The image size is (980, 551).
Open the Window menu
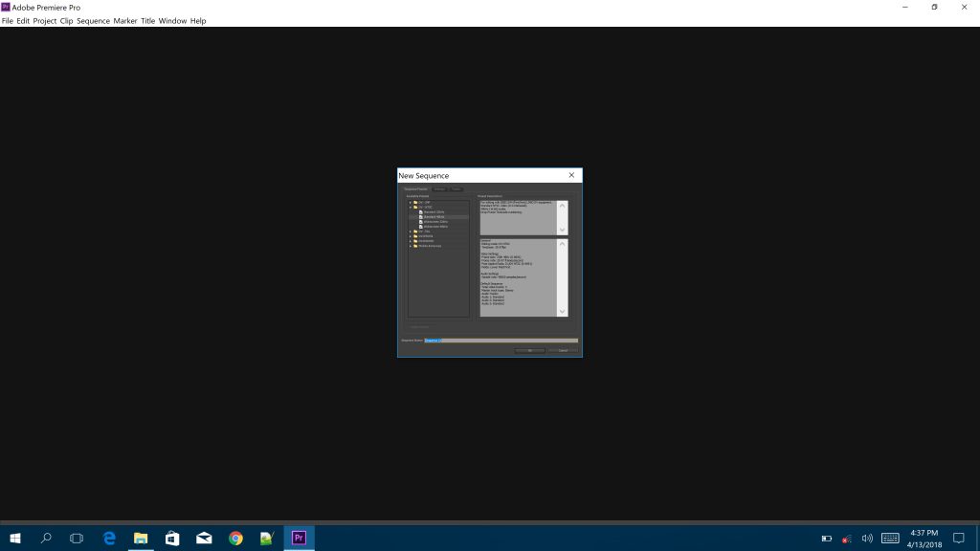click(x=172, y=21)
